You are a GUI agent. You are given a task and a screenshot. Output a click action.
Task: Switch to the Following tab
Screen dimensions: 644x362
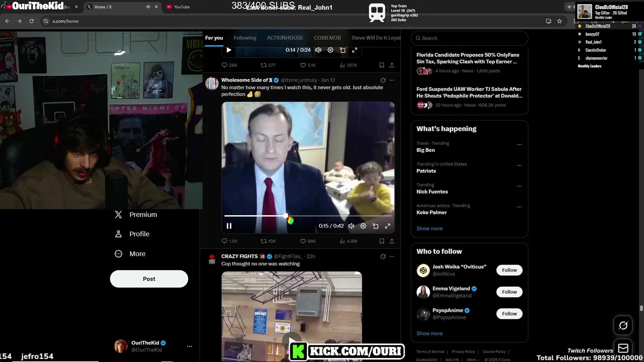pyautogui.click(x=245, y=38)
